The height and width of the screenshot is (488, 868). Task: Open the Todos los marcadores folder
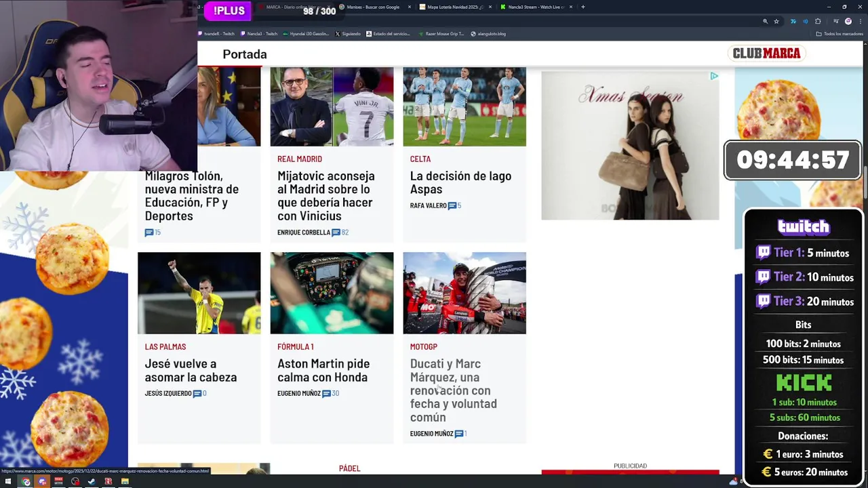pyautogui.click(x=840, y=33)
